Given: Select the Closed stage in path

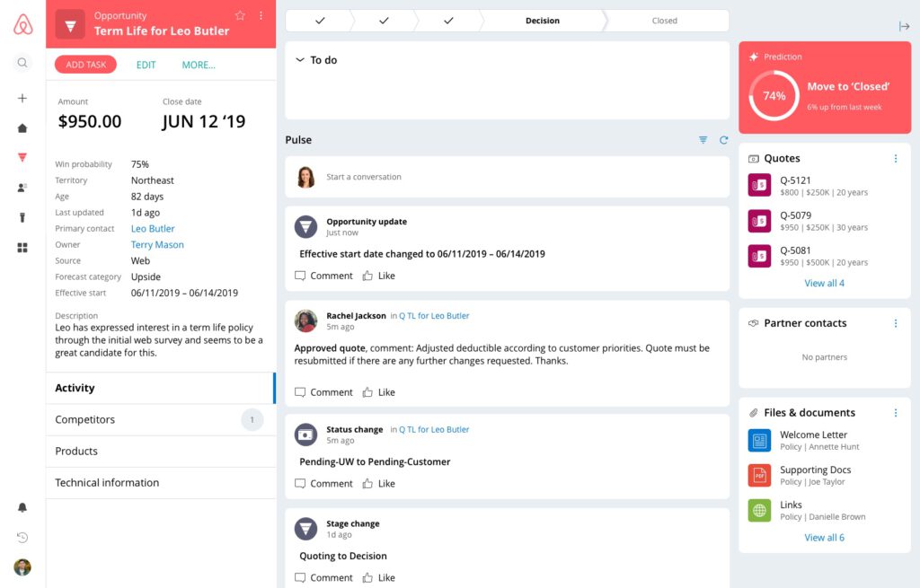Looking at the screenshot, I should pos(664,21).
